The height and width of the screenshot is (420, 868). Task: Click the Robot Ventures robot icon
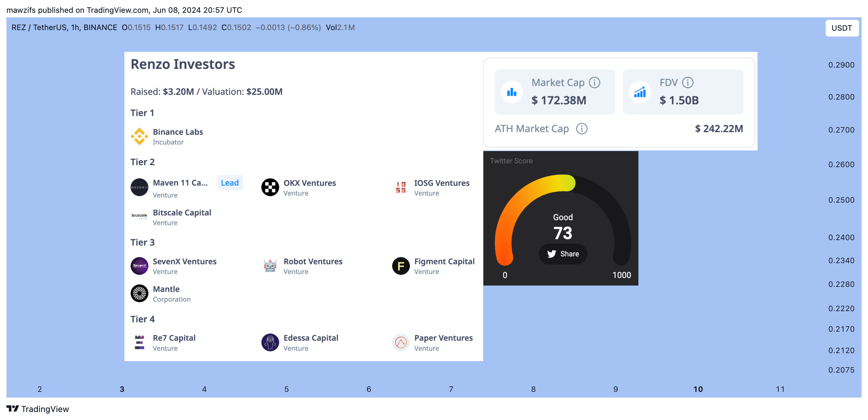tap(270, 266)
